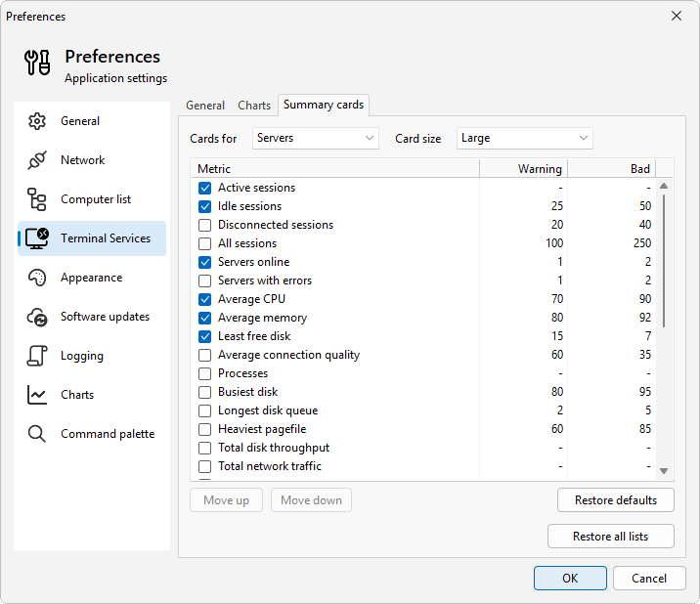Check the Servers with errors checkbox
The height and width of the screenshot is (604, 700).
click(x=205, y=280)
